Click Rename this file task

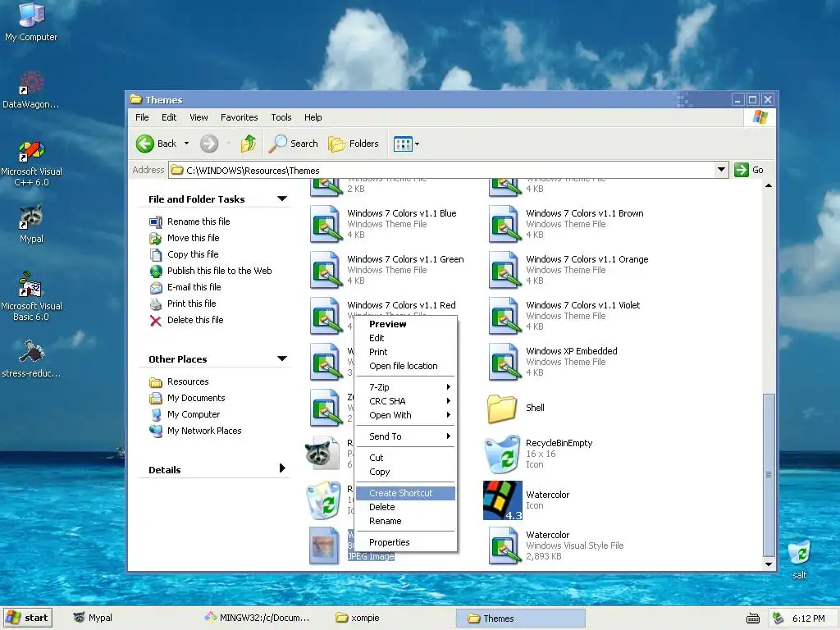(199, 221)
